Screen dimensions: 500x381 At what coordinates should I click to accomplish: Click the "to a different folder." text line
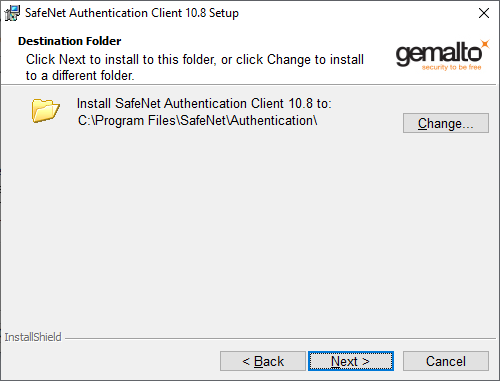(x=80, y=76)
